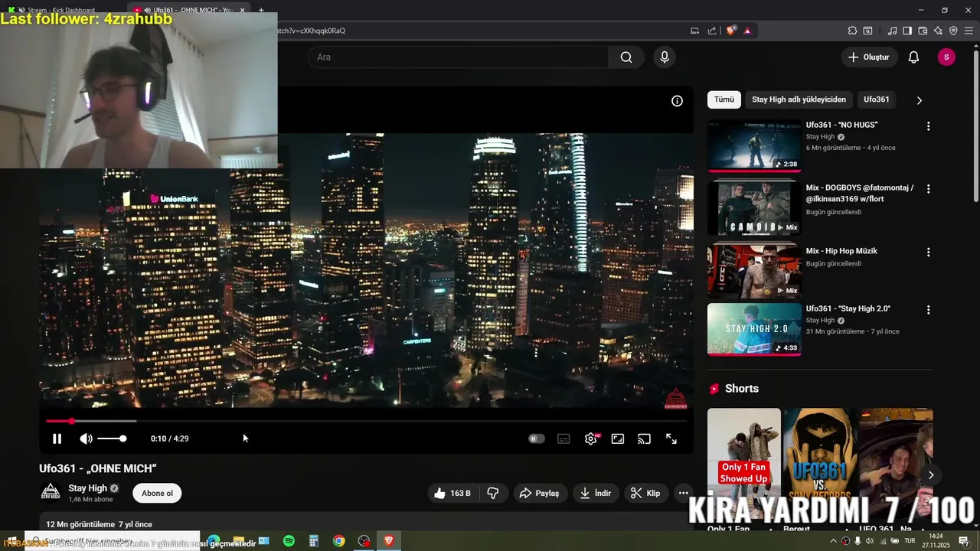Screen dimensions: 980x551
Task: Open a new browser tab
Action: point(261,10)
